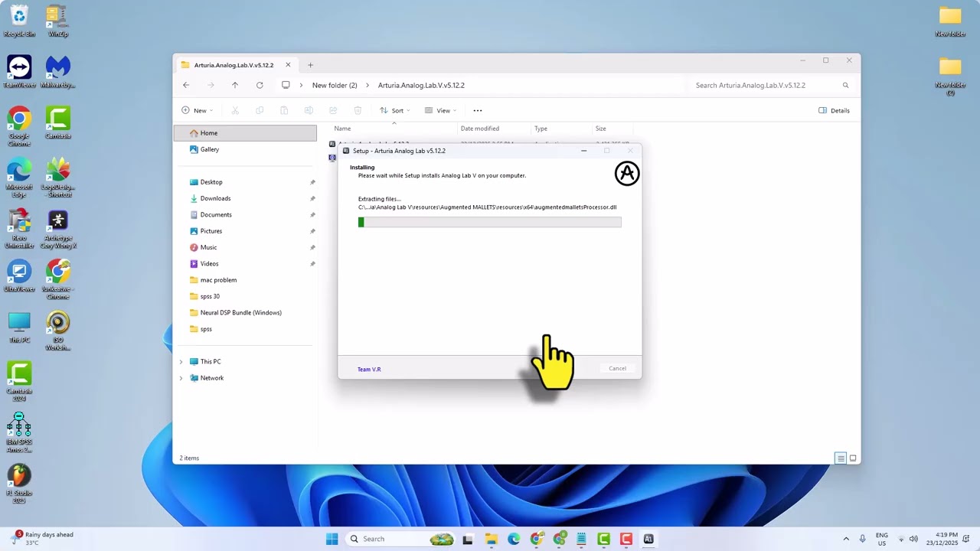Open the microphone tray icon

[x=863, y=539]
